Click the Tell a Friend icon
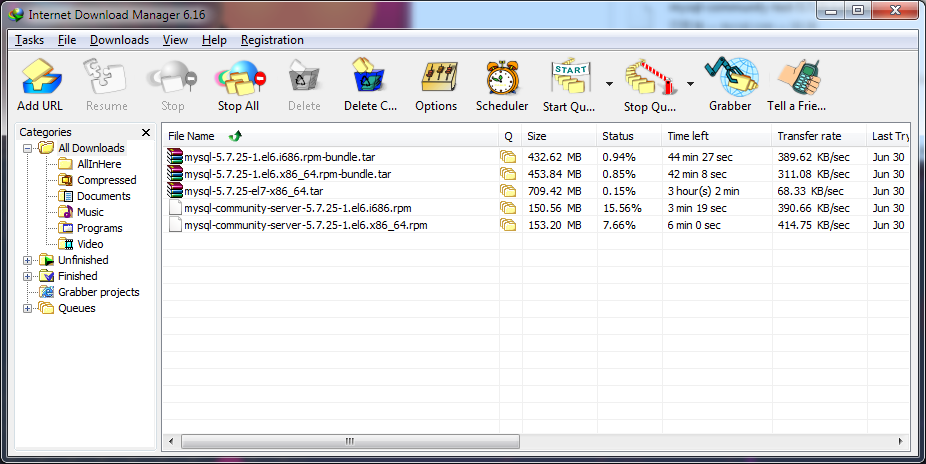This screenshot has height=464, width=926. click(800, 77)
